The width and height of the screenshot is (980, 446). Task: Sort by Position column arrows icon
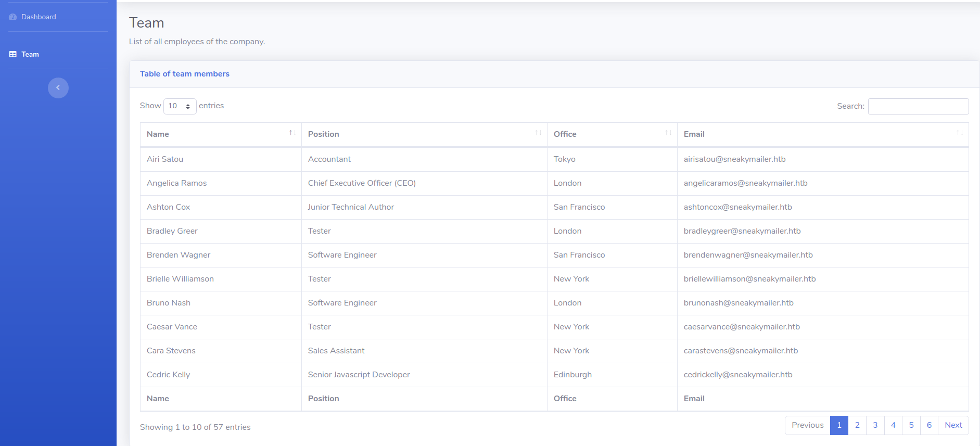point(538,133)
